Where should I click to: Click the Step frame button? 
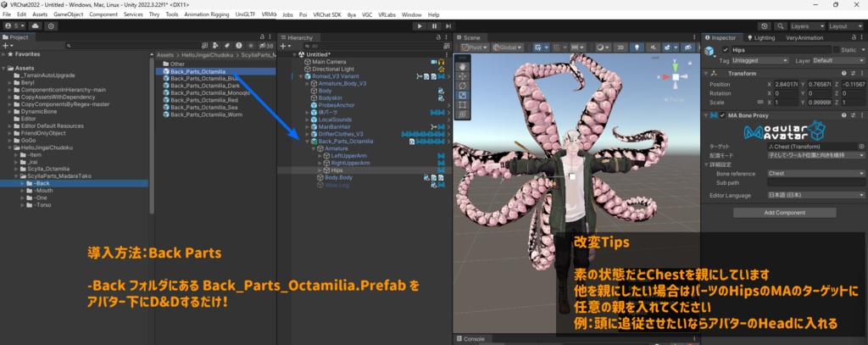pyautogui.click(x=448, y=26)
